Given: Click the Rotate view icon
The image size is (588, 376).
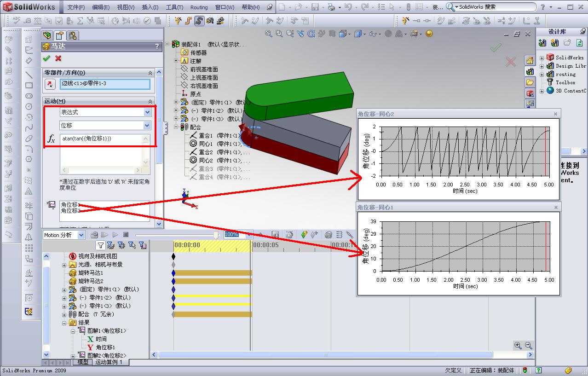Looking at the screenshot, I should (311, 34).
